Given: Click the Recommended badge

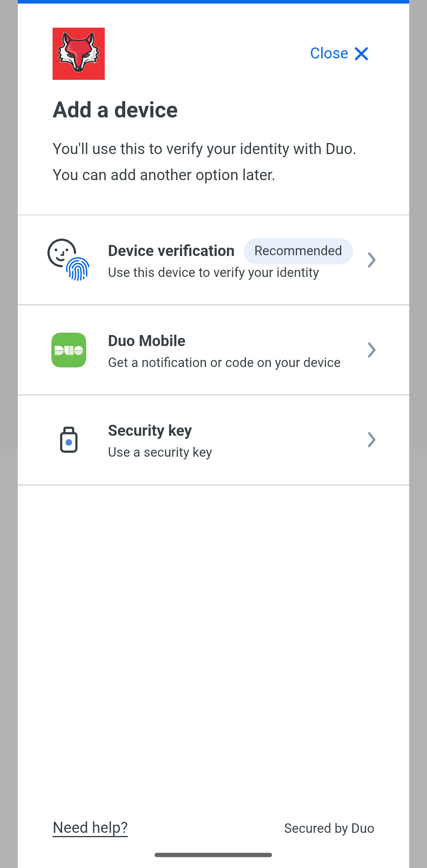Looking at the screenshot, I should pos(298,251).
